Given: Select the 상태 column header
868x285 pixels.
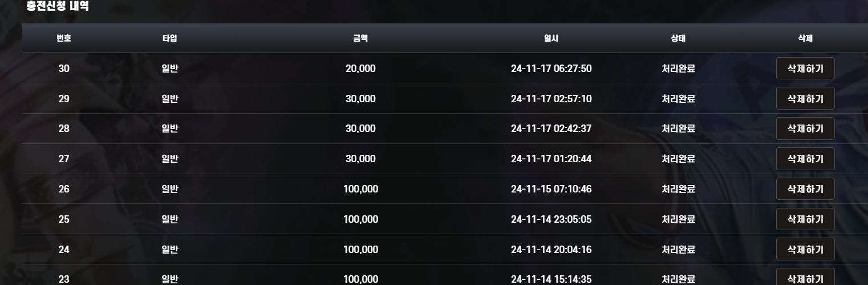Looking at the screenshot, I should (678, 38).
